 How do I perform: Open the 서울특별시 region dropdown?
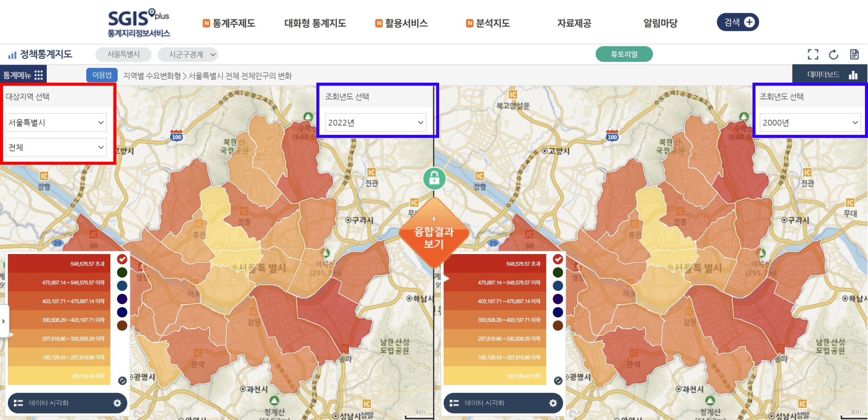(56, 122)
